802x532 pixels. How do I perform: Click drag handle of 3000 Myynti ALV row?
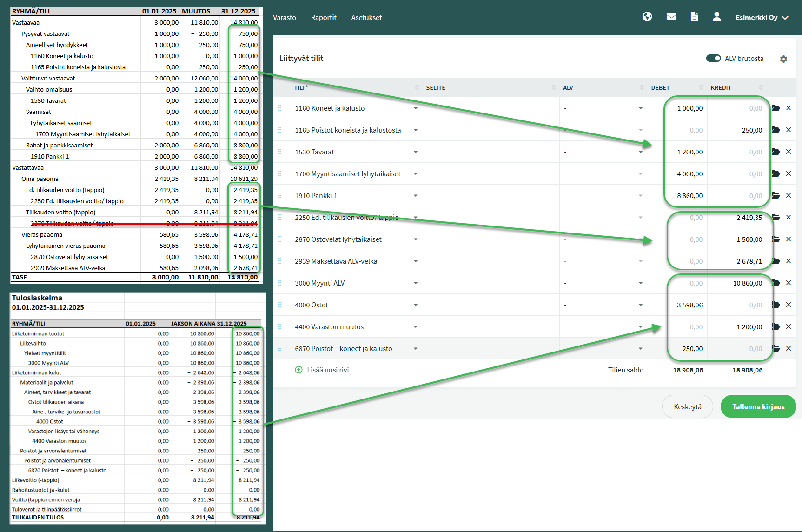click(279, 283)
